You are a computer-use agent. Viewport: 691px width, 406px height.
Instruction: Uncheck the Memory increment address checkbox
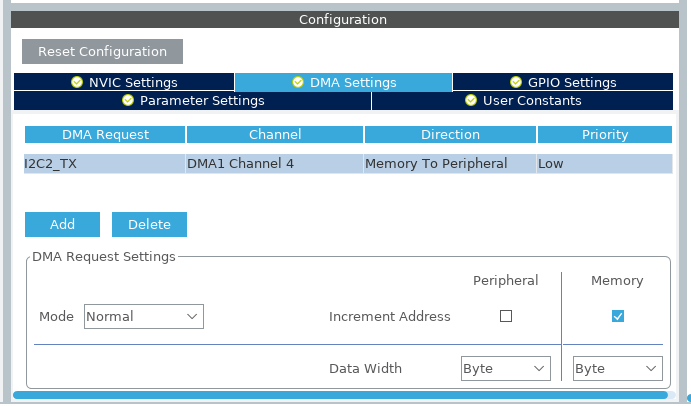[x=618, y=316]
